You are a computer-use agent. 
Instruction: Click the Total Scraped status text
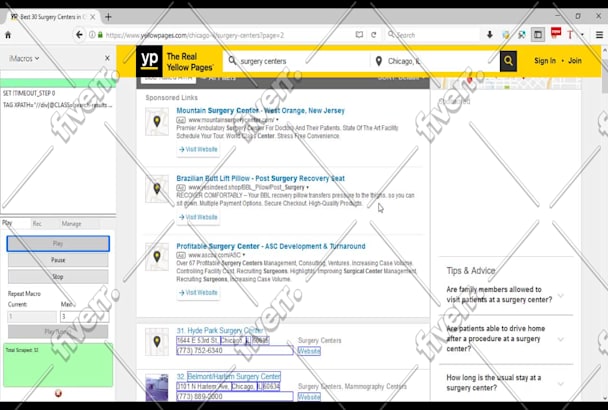click(x=22, y=350)
